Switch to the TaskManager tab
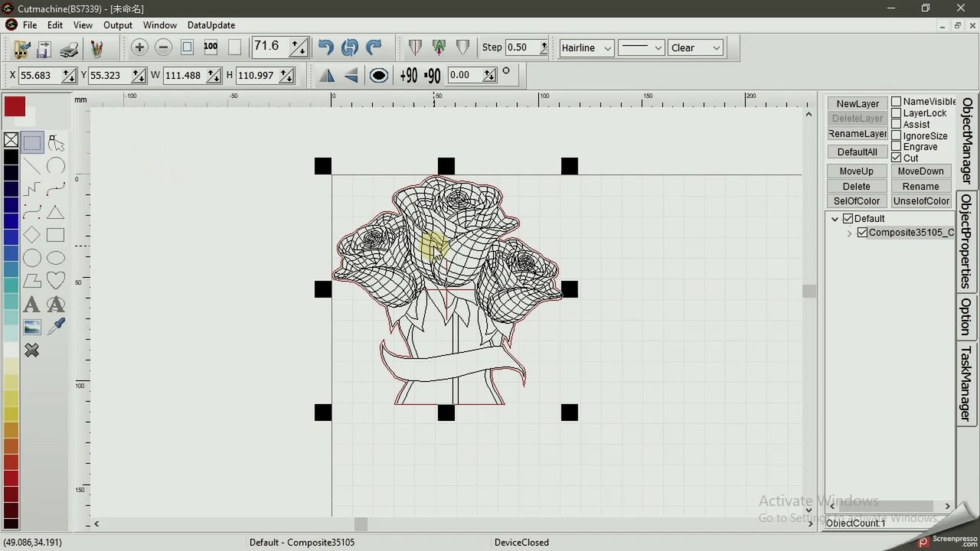This screenshot has width=980, height=551. [x=966, y=383]
